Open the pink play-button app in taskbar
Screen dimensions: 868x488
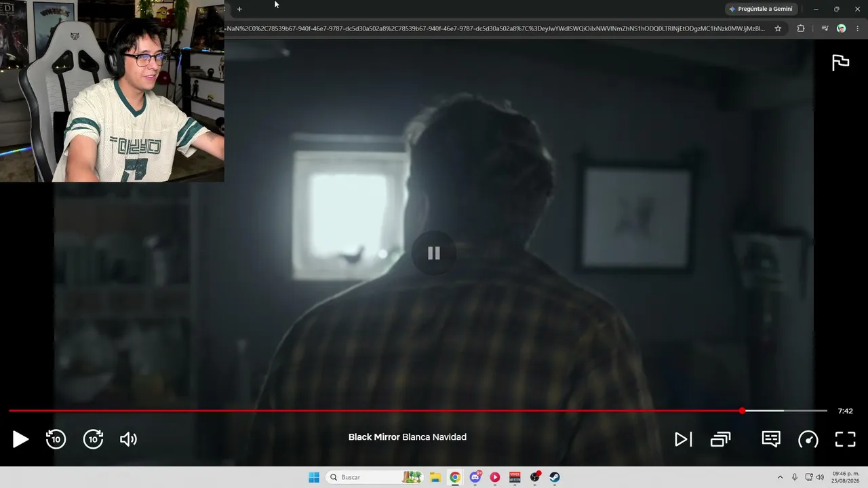pos(495,477)
